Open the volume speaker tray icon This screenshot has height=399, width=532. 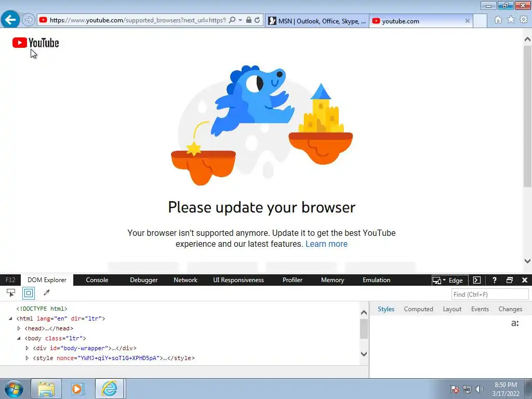point(480,389)
